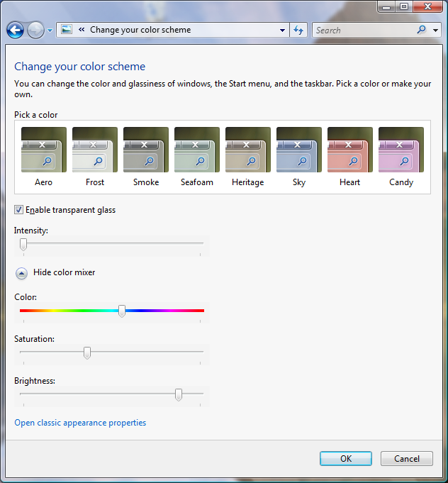Choose the Seafoam color scheme
The image size is (448, 483).
[197, 150]
